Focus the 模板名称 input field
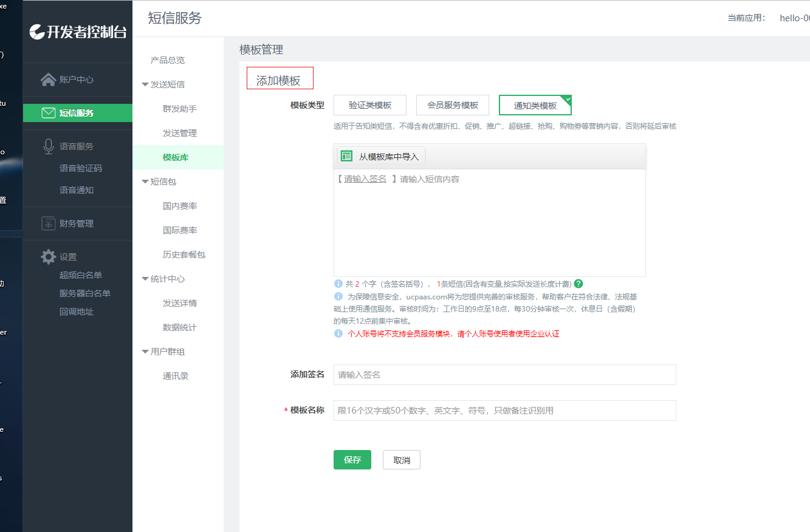 coord(505,411)
